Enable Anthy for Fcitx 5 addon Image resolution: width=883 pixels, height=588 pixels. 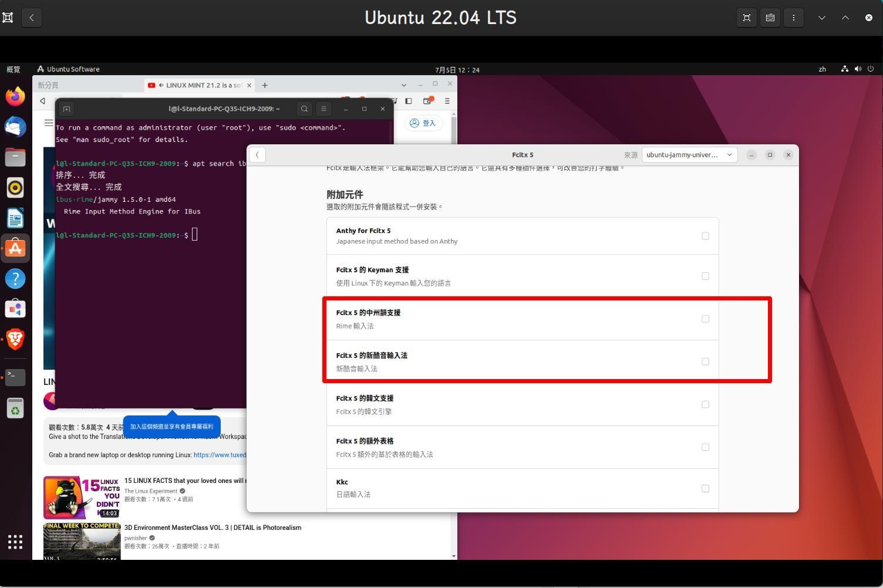pos(706,235)
